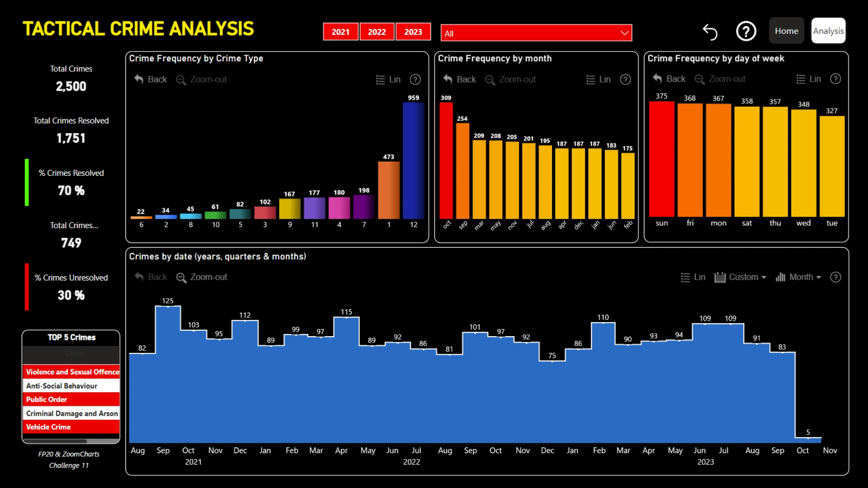Open help icon in month chart

tap(625, 80)
